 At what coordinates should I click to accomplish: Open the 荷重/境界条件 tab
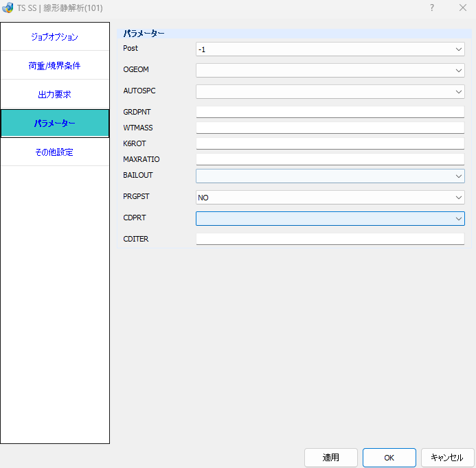55,65
